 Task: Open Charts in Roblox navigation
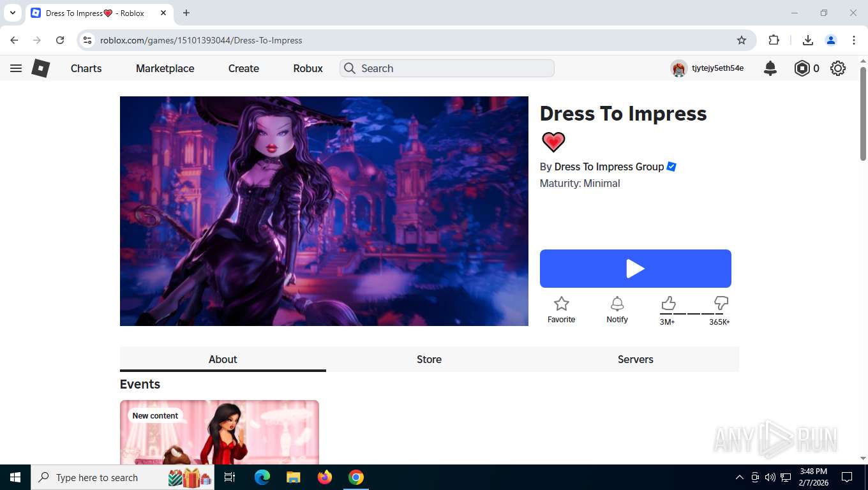[86, 68]
